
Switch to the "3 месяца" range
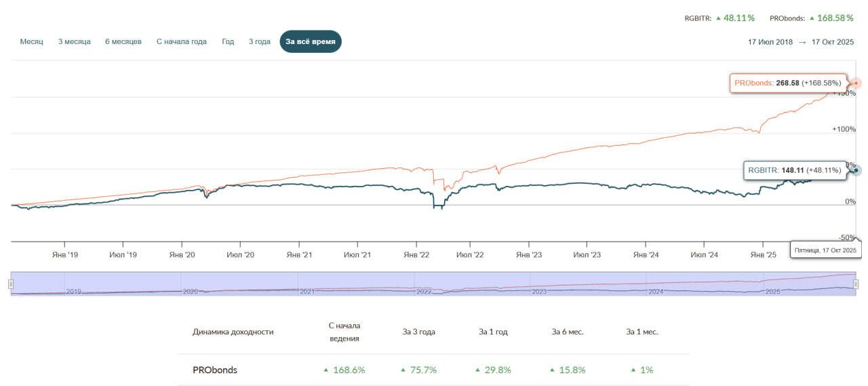(x=75, y=42)
